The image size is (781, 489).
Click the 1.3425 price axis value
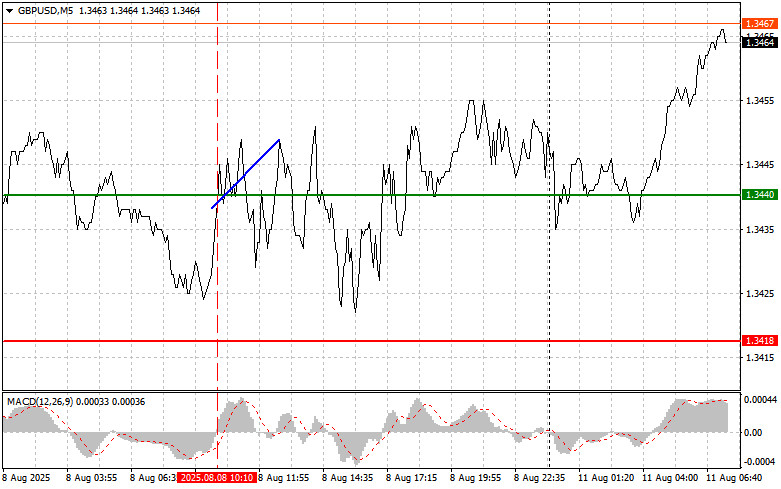[x=760, y=294]
